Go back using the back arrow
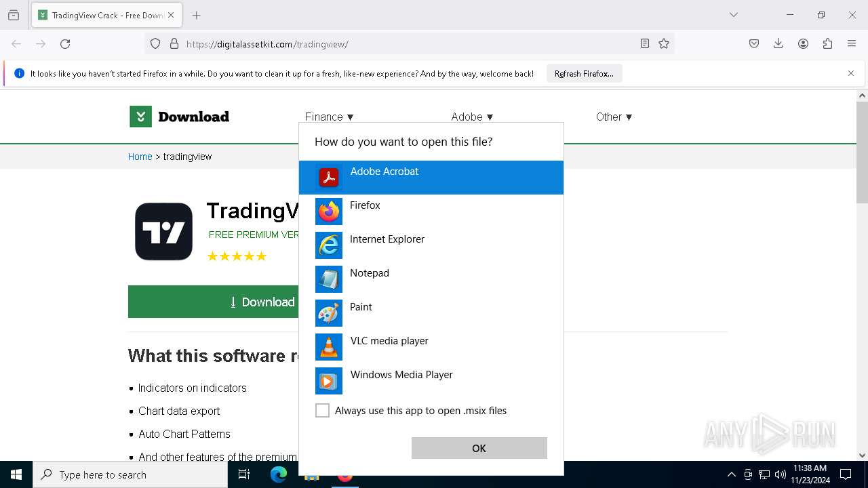Image resolution: width=868 pixels, height=488 pixels. pyautogui.click(x=16, y=44)
